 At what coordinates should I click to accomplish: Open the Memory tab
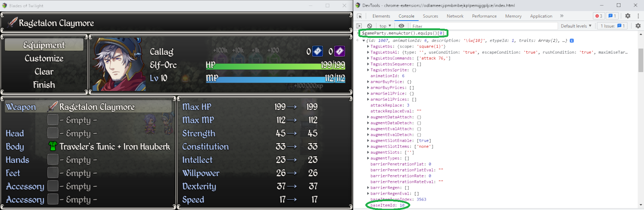click(514, 16)
